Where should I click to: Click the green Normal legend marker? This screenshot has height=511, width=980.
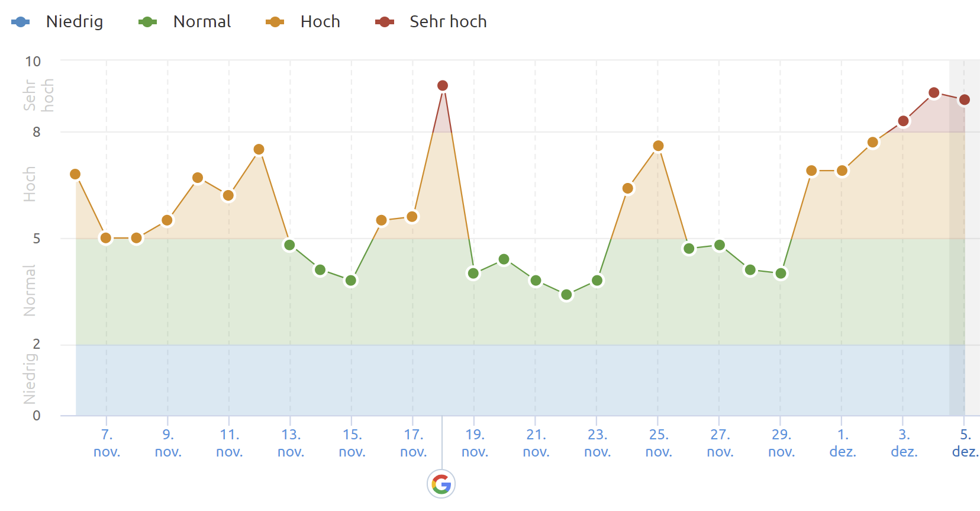pos(147,22)
